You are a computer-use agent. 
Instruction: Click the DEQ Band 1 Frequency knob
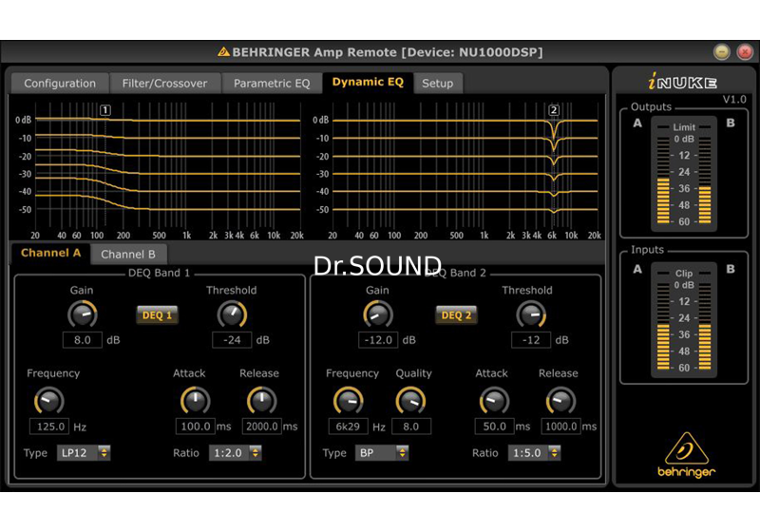pos(49,401)
